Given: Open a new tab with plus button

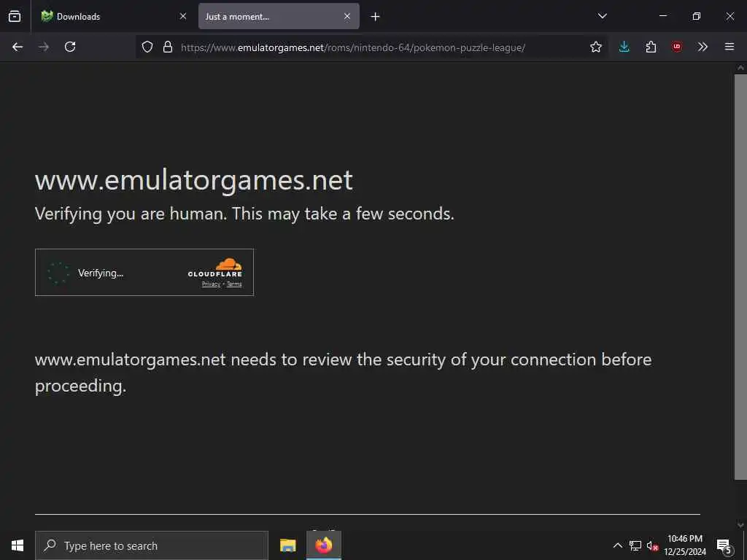Looking at the screenshot, I should pyautogui.click(x=376, y=17).
